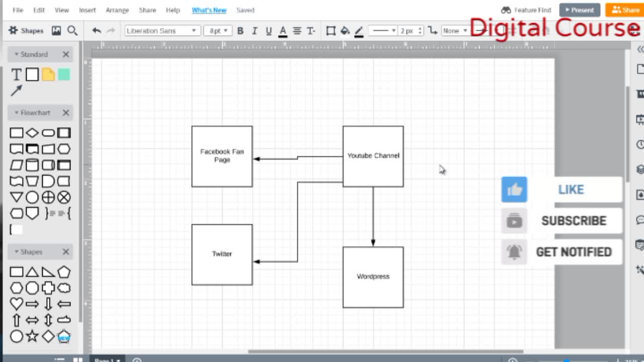Click the Present button
The image size is (644, 362).
click(580, 10)
